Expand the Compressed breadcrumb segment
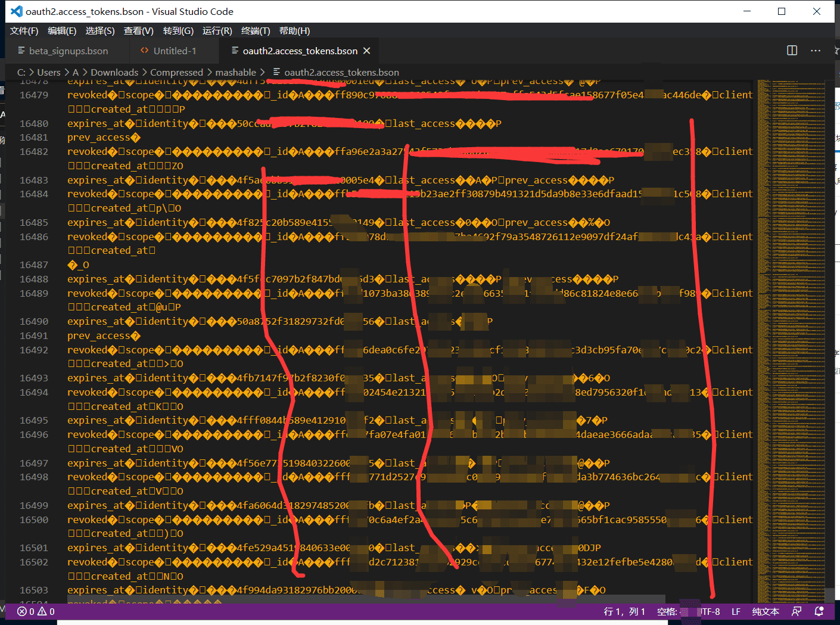The height and width of the screenshot is (625, 840). click(176, 72)
